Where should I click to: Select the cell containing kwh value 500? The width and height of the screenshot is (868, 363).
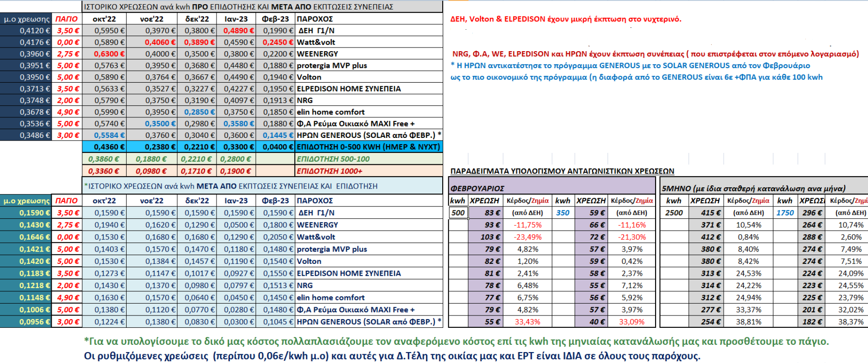point(458,213)
